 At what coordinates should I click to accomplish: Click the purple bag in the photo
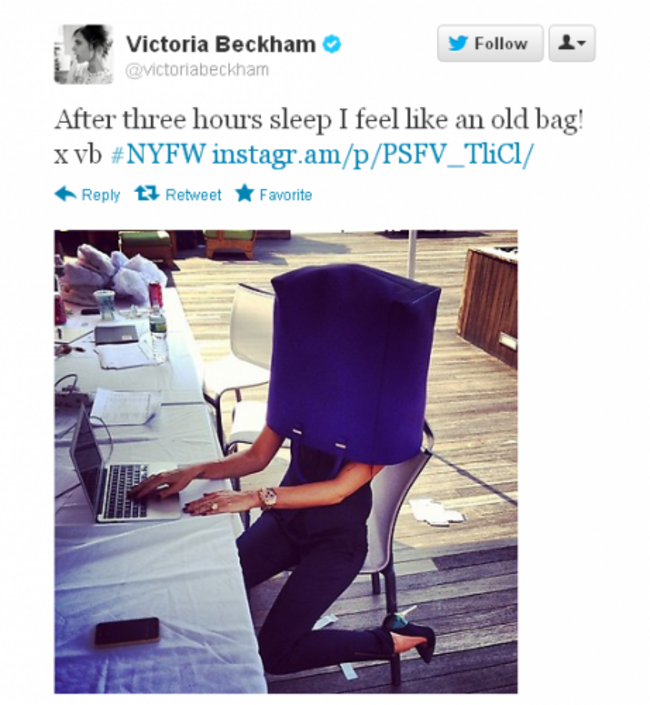351,364
